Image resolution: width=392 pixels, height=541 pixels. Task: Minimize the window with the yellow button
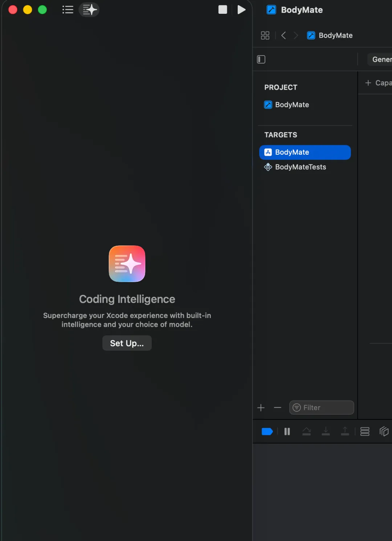pyautogui.click(x=28, y=10)
